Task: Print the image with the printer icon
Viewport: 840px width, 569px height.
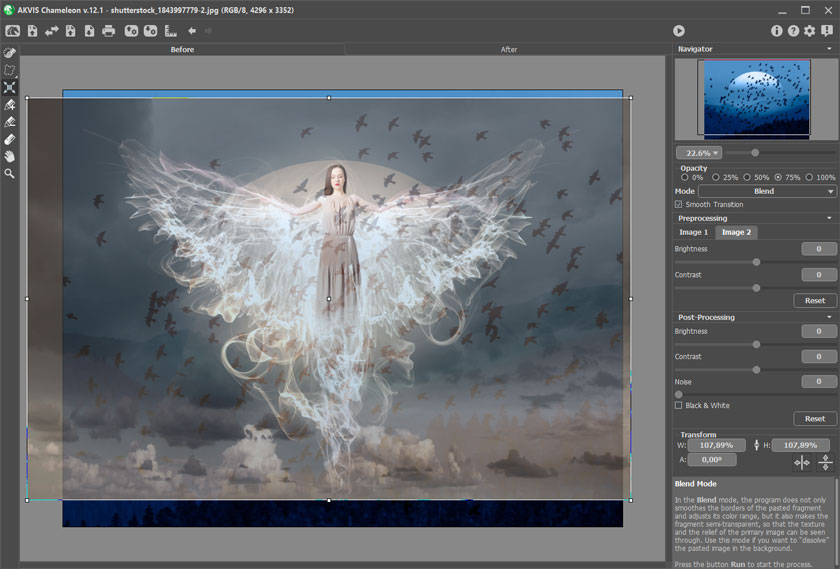Action: point(109,31)
